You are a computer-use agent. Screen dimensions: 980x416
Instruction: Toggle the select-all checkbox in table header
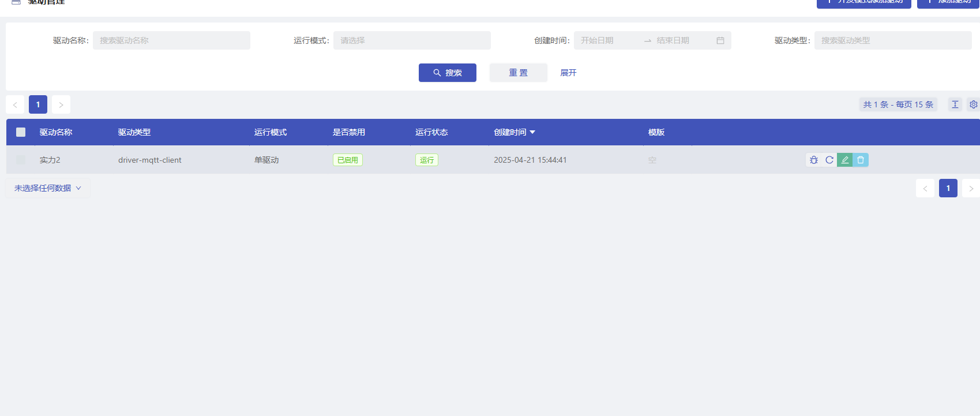[21, 132]
